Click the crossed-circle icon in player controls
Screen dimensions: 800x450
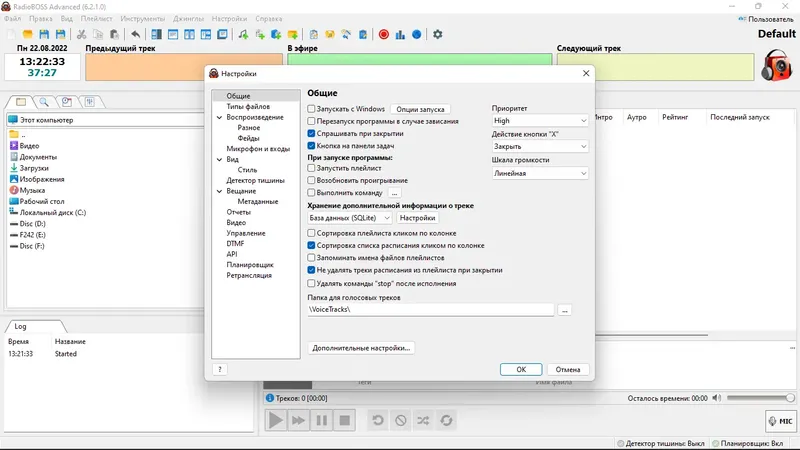401,420
